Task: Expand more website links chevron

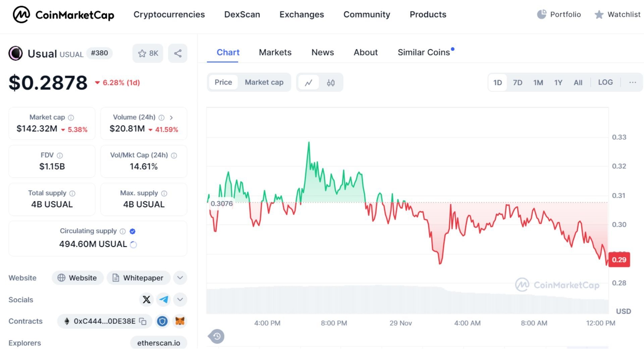Action: (180, 278)
